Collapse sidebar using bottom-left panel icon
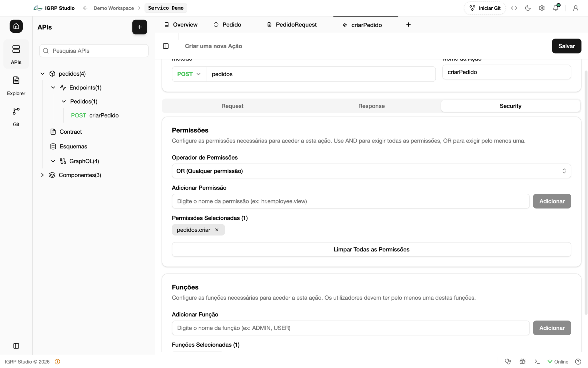Image resolution: width=588 pixels, height=368 pixels. 16,346
